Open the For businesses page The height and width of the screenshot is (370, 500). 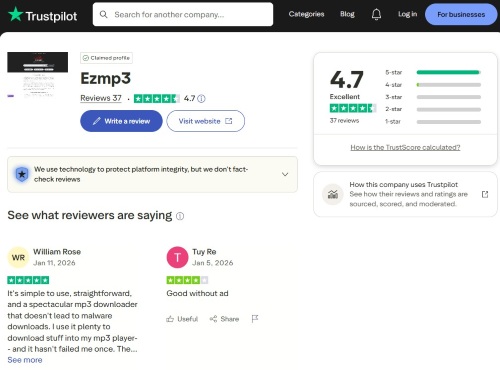(461, 14)
